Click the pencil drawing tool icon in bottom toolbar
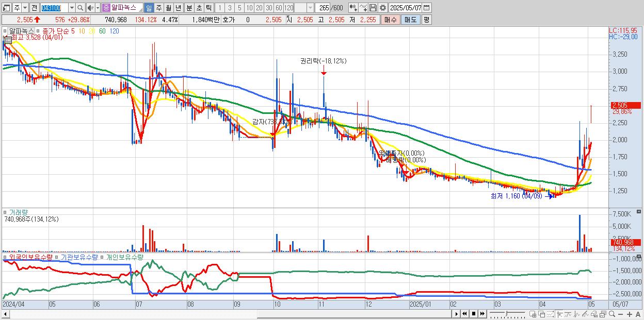Viewport: 644px width, 320px height. (586, 314)
